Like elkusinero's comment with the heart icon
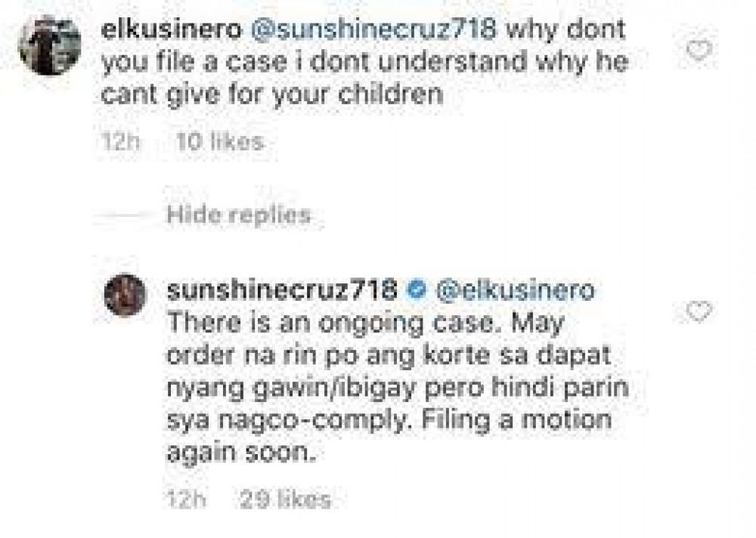Image resolution: width=756 pixels, height=538 pixels. coord(699,49)
